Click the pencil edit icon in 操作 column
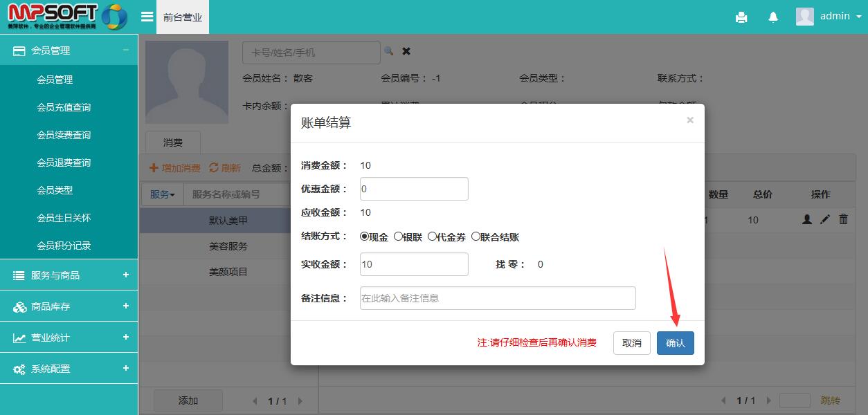Viewport: 868px width, 415px height. click(x=825, y=219)
